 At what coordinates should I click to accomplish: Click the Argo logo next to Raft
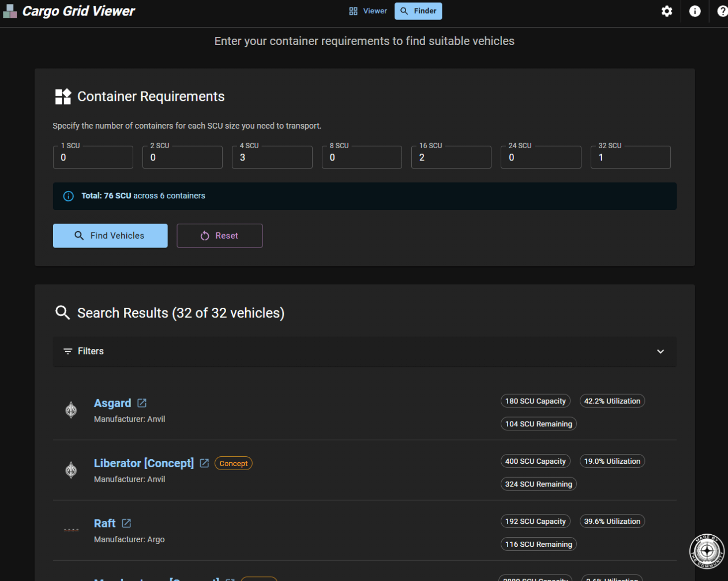[x=71, y=530]
